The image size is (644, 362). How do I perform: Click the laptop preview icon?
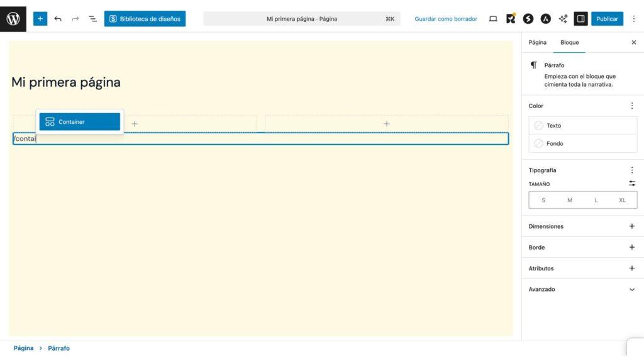pos(493,19)
